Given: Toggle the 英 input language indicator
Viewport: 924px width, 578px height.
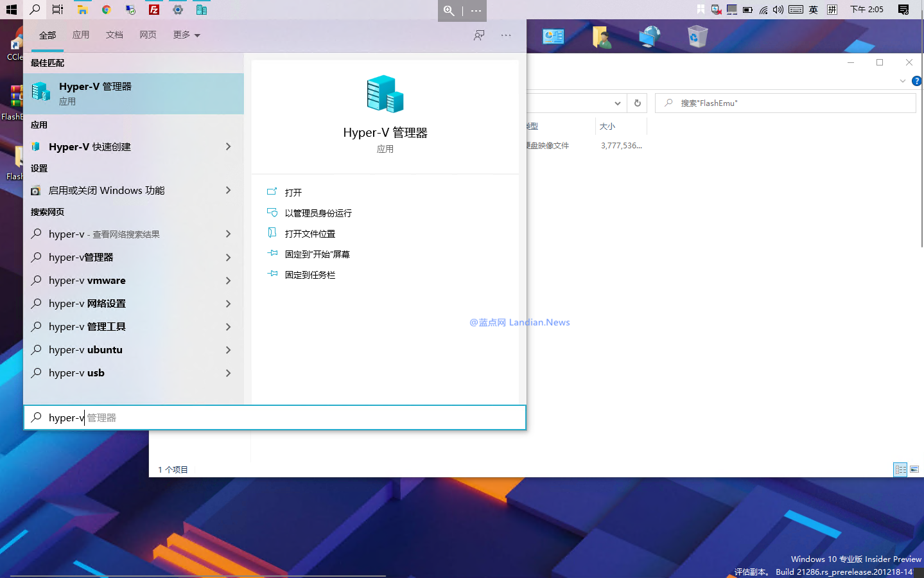Looking at the screenshot, I should click(x=814, y=10).
